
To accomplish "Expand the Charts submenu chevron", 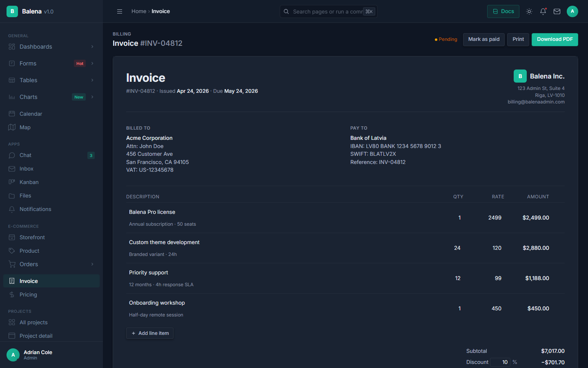I will pos(92,97).
